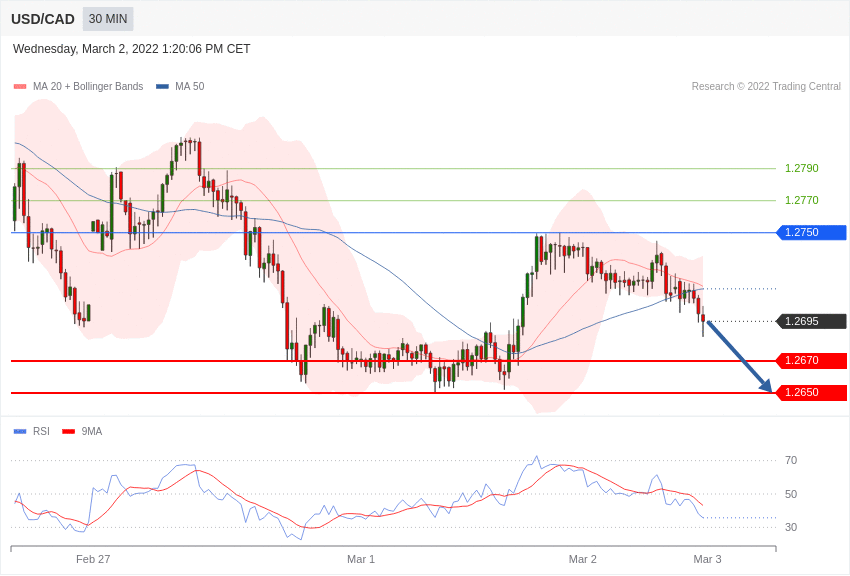
Task: Click the blue 1.2750 pivot price tag
Action: [812, 232]
